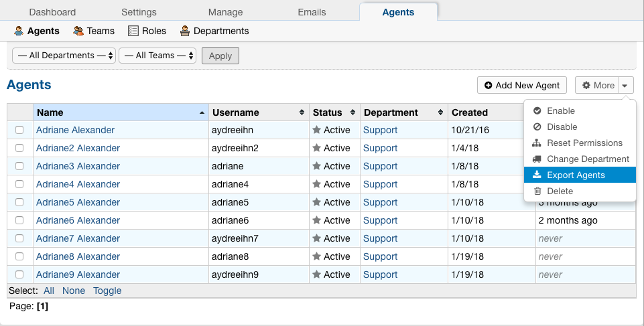Check the box for Adriane3 Alexander

coord(19,166)
